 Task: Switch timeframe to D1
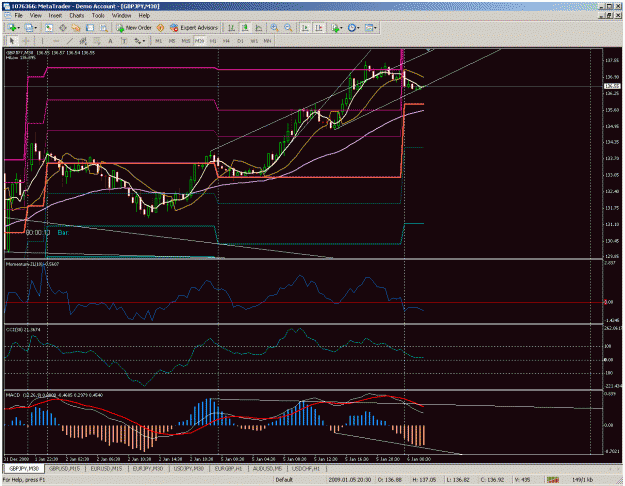click(x=240, y=41)
